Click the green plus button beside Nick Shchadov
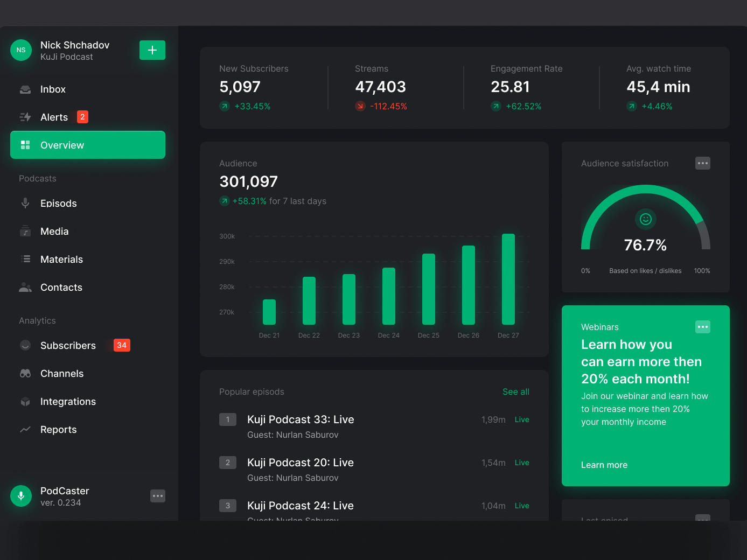Viewport: 747px width, 560px height. pyautogui.click(x=152, y=50)
